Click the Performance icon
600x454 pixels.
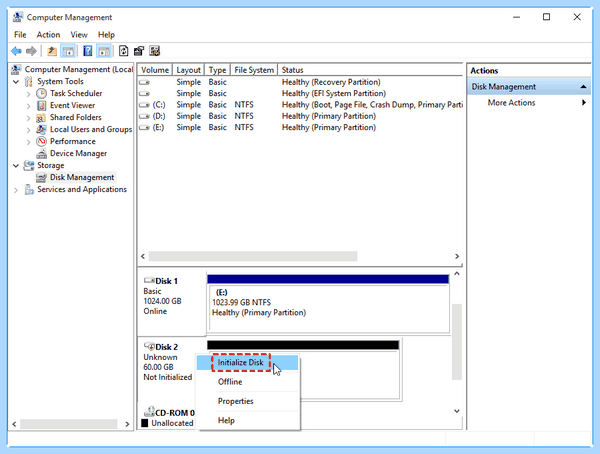[41, 141]
